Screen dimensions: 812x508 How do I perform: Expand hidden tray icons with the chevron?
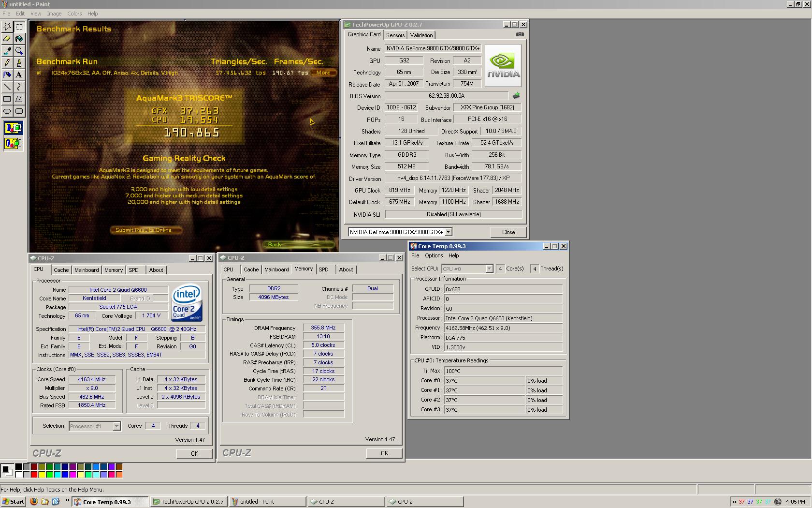click(x=735, y=502)
